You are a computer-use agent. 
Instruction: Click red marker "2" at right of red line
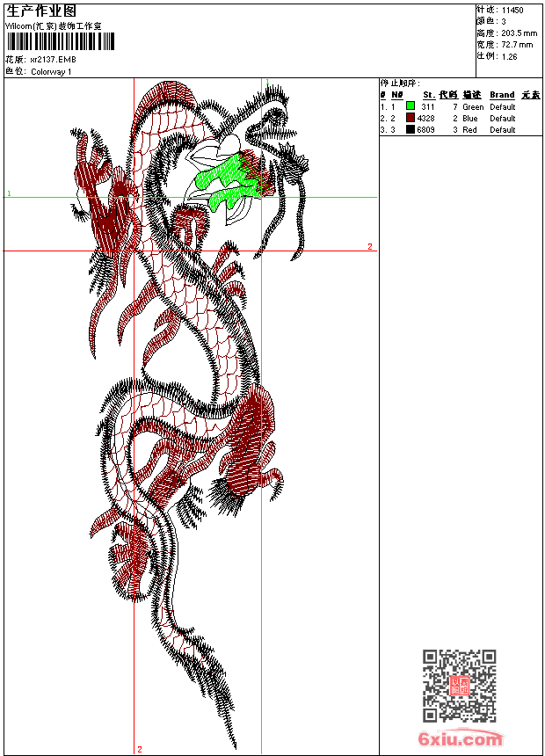tap(370, 246)
